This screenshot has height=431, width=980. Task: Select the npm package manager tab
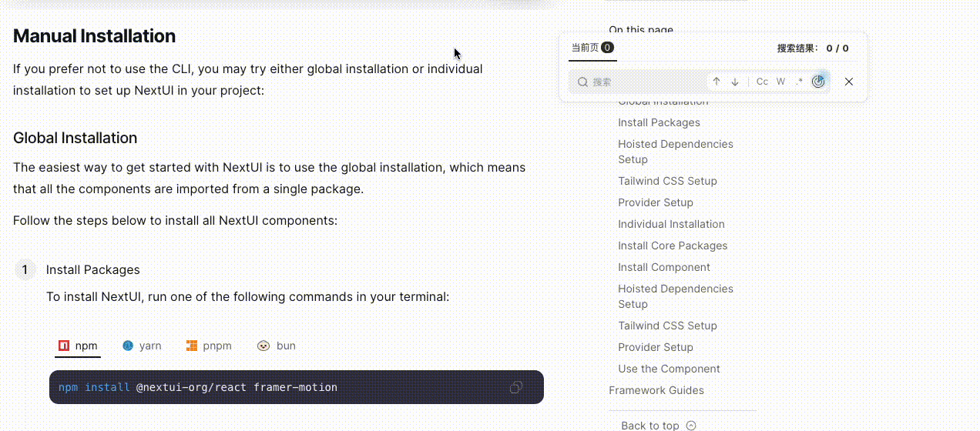coord(78,346)
